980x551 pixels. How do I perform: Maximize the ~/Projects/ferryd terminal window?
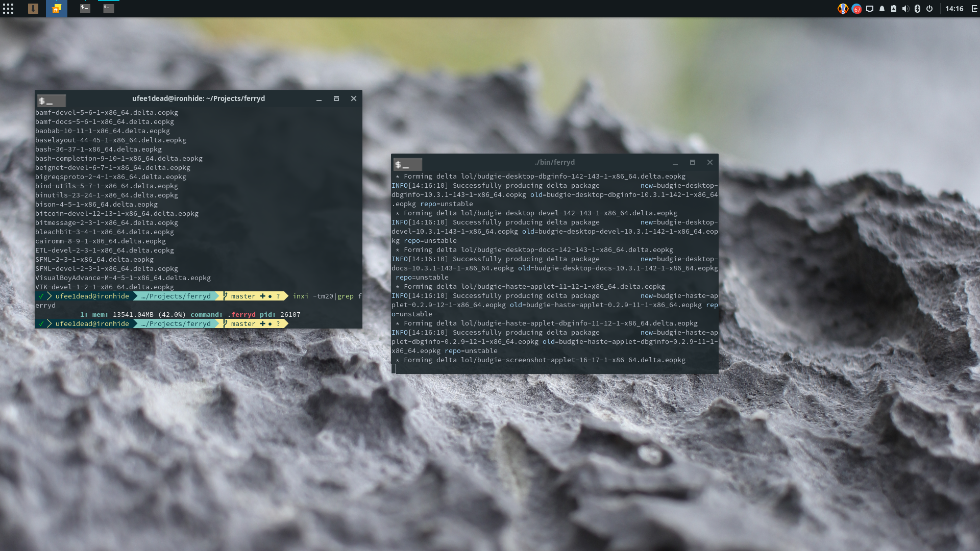(x=336, y=98)
